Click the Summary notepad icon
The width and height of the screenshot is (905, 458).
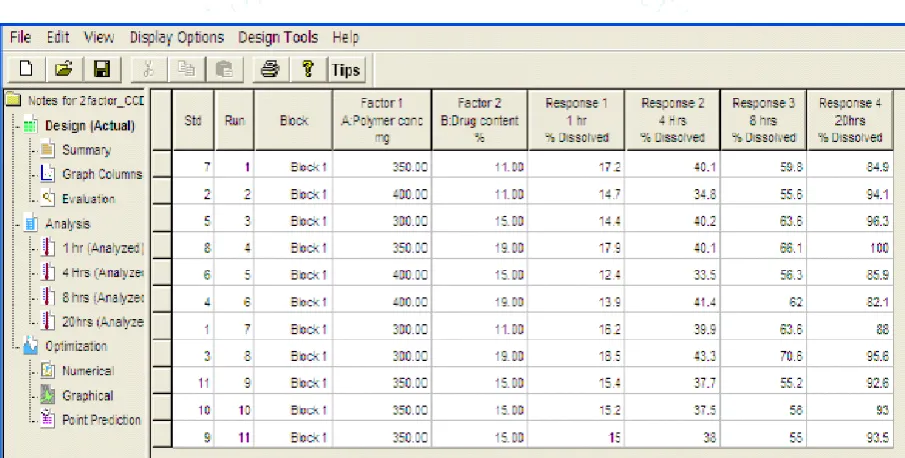(48, 150)
